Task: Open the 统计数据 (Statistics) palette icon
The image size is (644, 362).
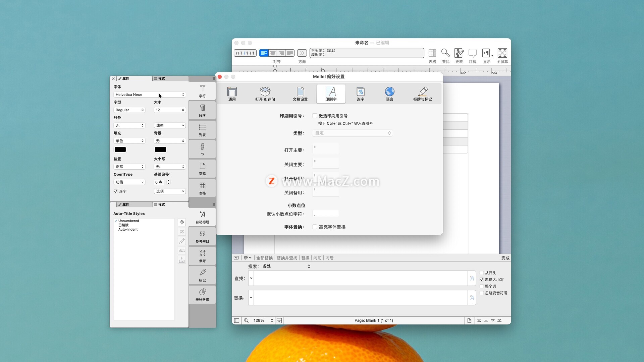Action: 202,295
